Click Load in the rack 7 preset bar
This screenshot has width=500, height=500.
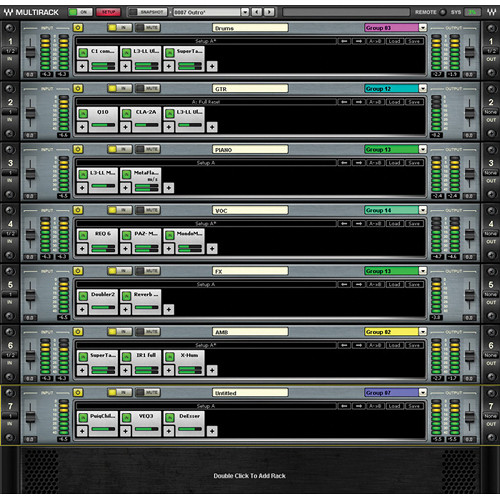coord(394,406)
